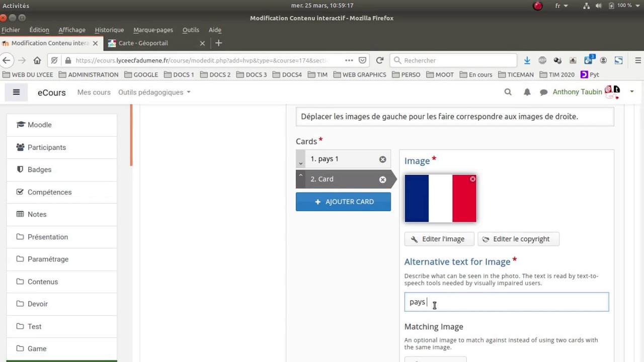This screenshot has width=644, height=362.
Task: Close the Modification Contenu interactif tab
Action: 95,43
